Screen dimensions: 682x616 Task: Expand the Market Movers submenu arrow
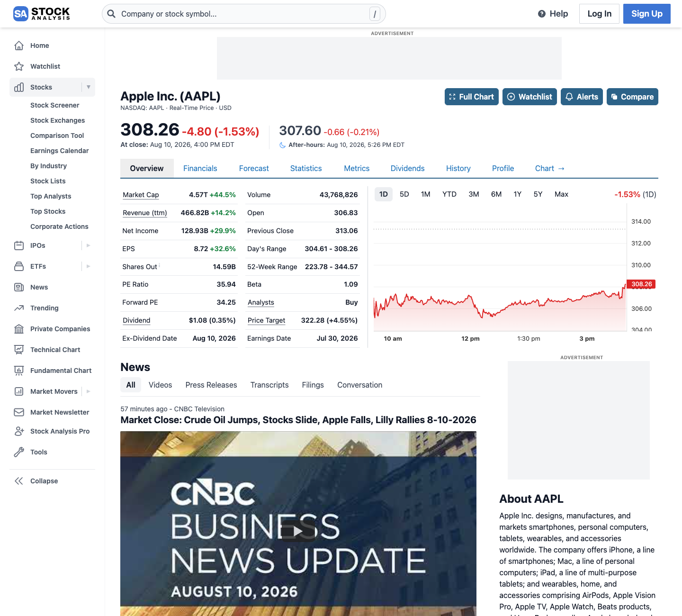click(89, 391)
